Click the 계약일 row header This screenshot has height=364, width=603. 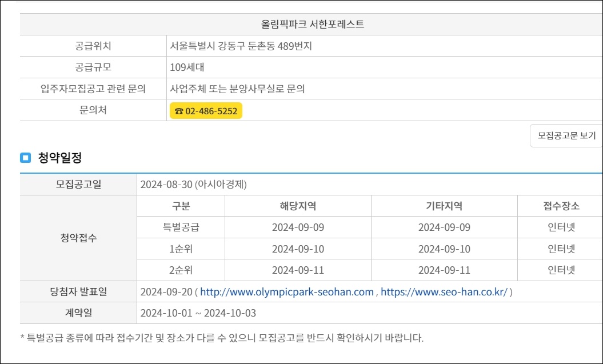(78, 313)
